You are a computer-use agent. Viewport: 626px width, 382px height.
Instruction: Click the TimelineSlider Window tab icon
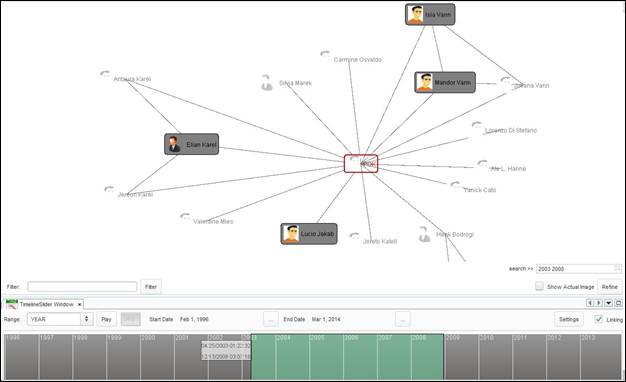pyautogui.click(x=12, y=304)
